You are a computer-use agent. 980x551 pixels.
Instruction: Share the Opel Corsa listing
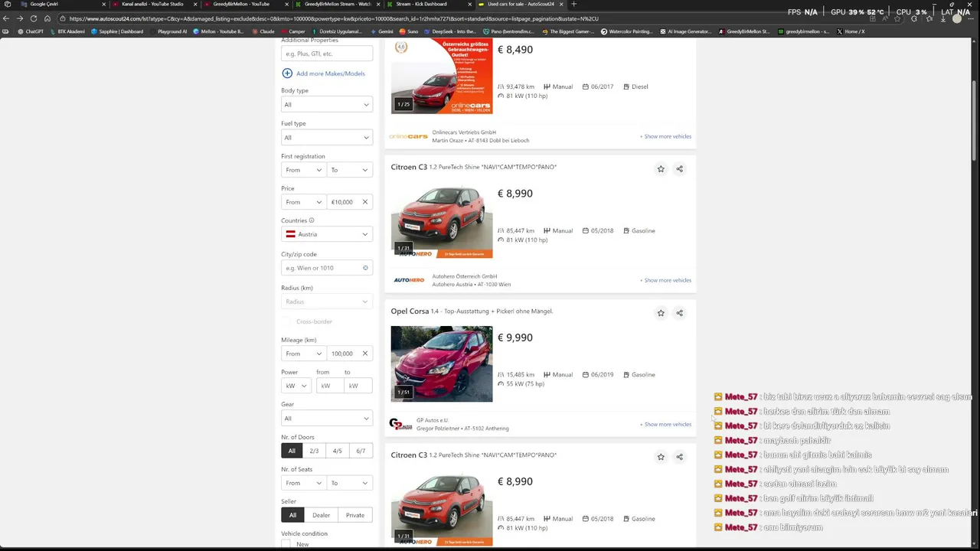click(679, 313)
